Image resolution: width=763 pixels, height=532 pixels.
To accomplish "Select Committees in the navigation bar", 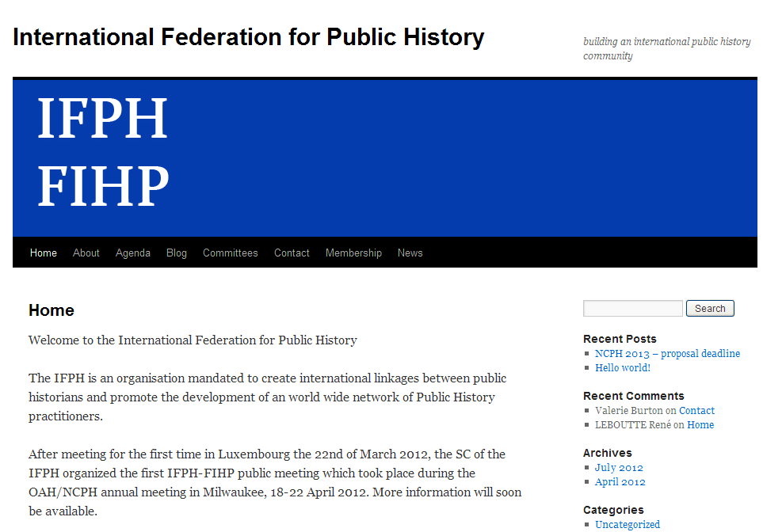I will click(230, 253).
